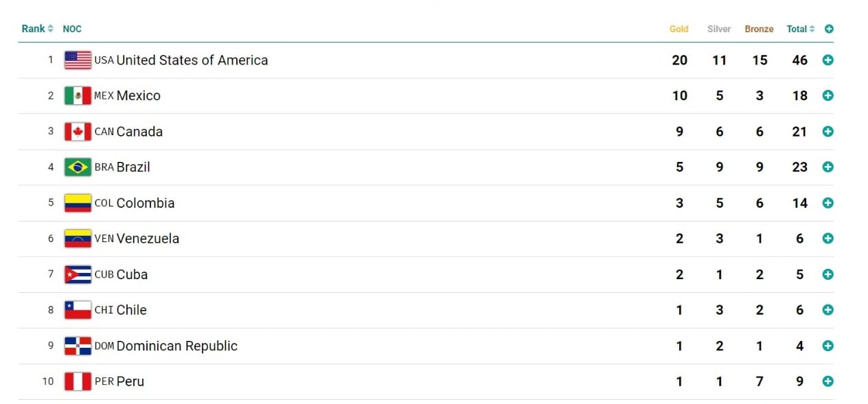
Task: Sort standings by the Gold column header
Action: click(678, 29)
